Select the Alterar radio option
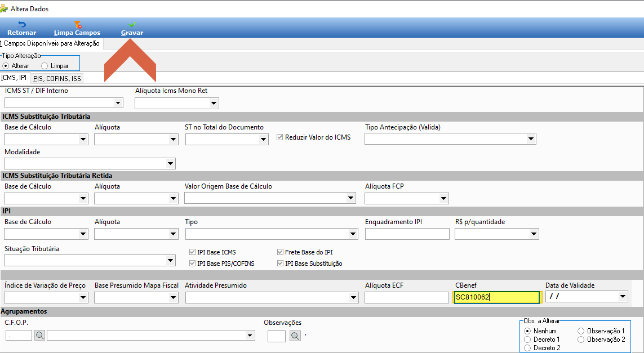The width and height of the screenshot is (644, 353). tap(6, 66)
